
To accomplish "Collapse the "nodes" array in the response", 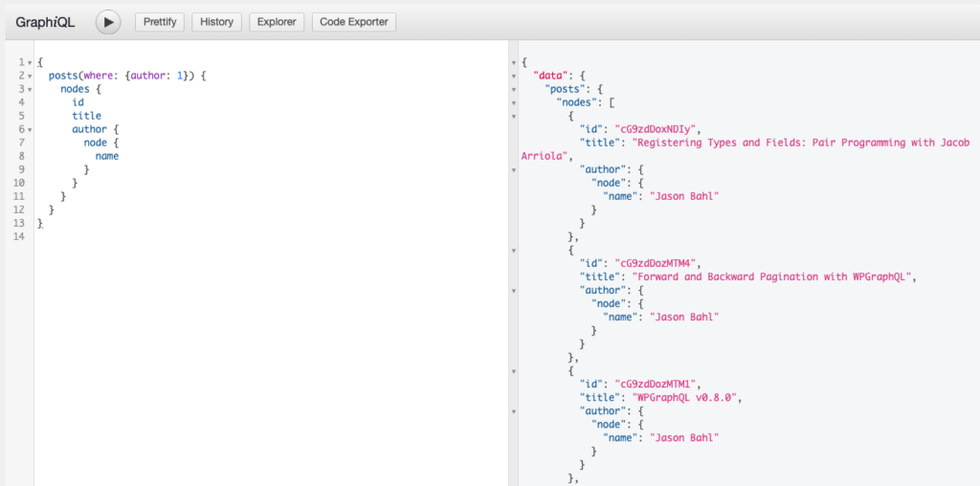I will [x=515, y=102].
